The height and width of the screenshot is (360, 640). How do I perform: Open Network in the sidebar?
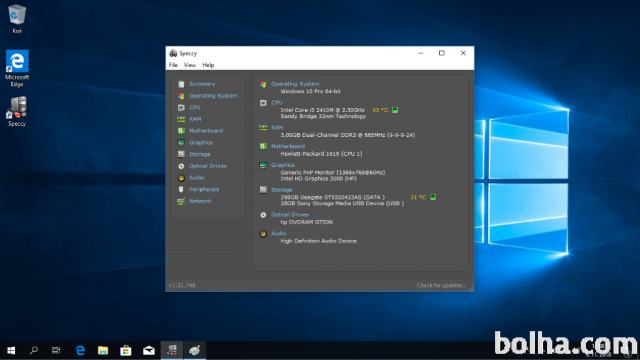200,201
